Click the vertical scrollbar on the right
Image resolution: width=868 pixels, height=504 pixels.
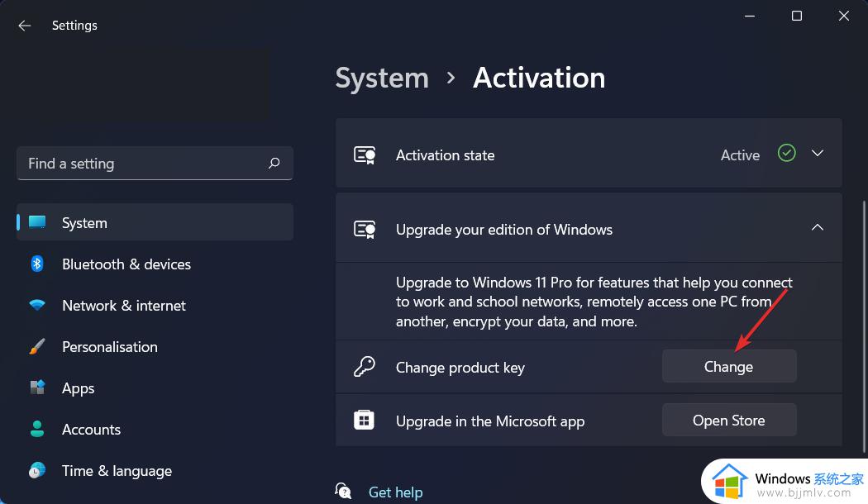point(864,326)
